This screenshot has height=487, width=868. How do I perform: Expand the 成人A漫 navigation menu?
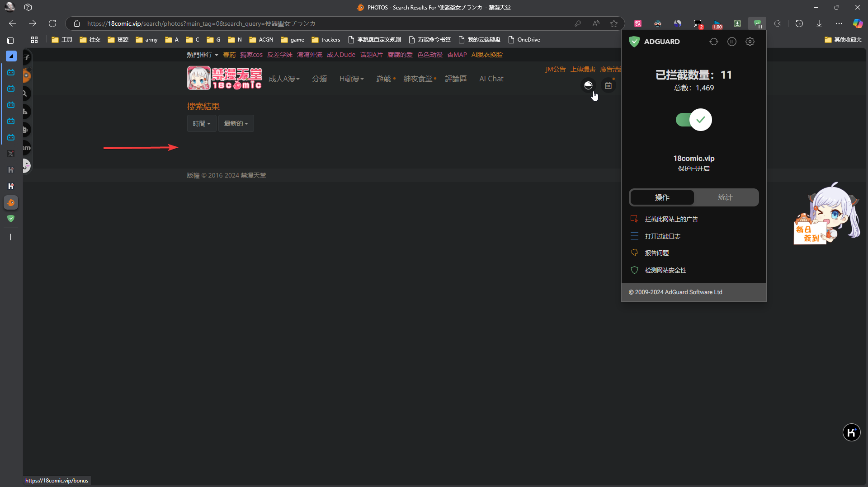click(x=284, y=79)
